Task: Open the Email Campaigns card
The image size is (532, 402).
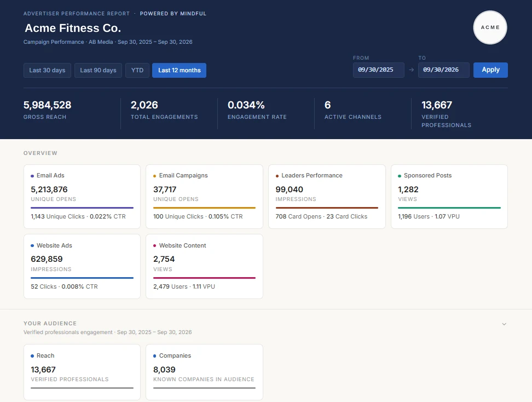Action: (204, 197)
